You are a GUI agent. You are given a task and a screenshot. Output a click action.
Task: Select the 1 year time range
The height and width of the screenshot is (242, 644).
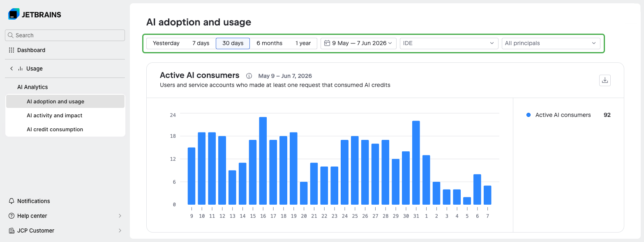(303, 43)
